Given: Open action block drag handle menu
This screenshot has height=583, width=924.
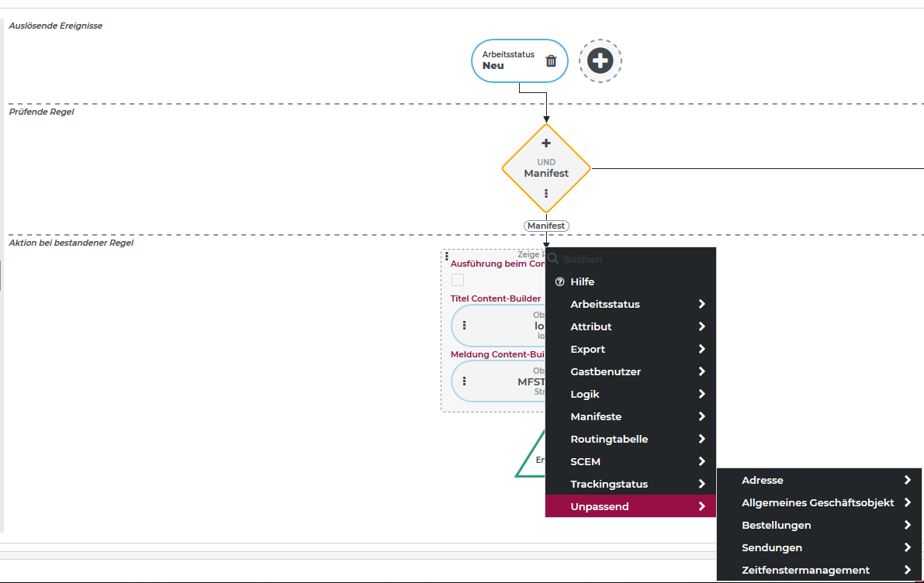Looking at the screenshot, I should [447, 256].
